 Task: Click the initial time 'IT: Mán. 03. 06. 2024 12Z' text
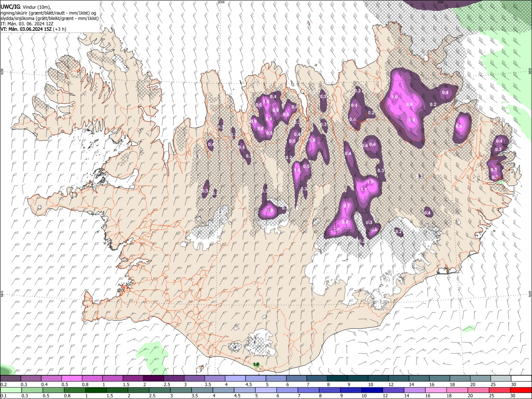(27, 24)
